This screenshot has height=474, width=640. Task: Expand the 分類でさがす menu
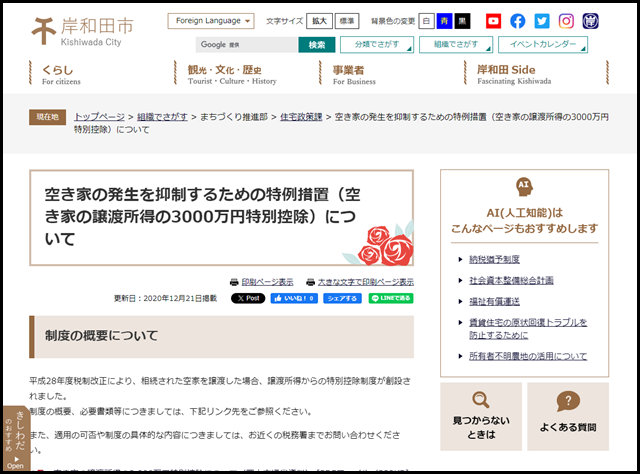[x=376, y=45]
